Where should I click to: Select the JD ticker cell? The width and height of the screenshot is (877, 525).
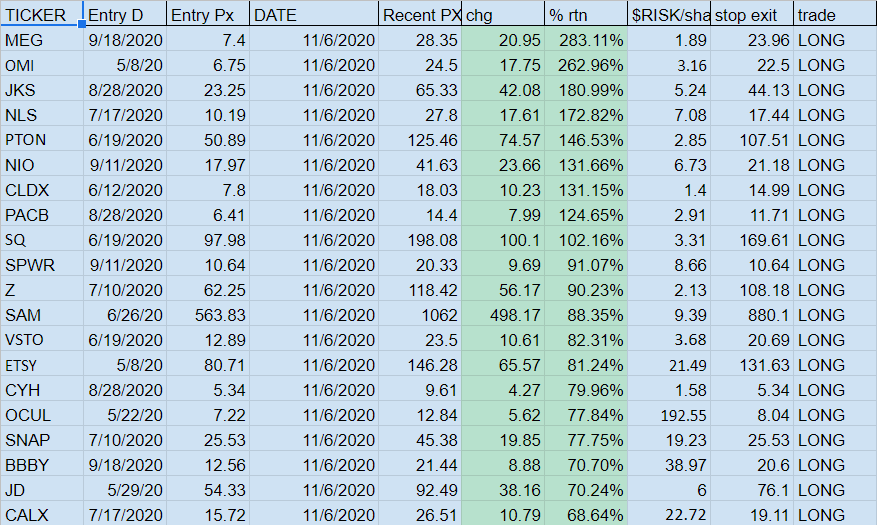(42, 490)
